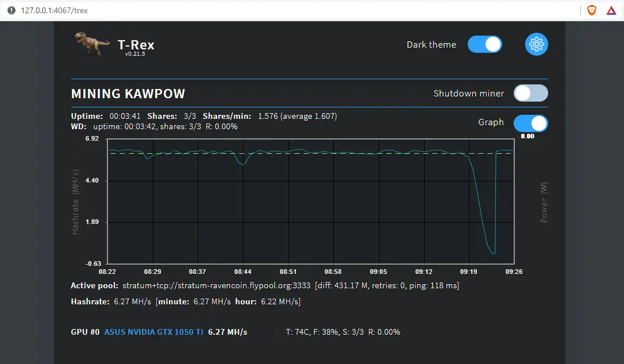
Task: Click graph x-axis label 09:26
Action: (514, 272)
